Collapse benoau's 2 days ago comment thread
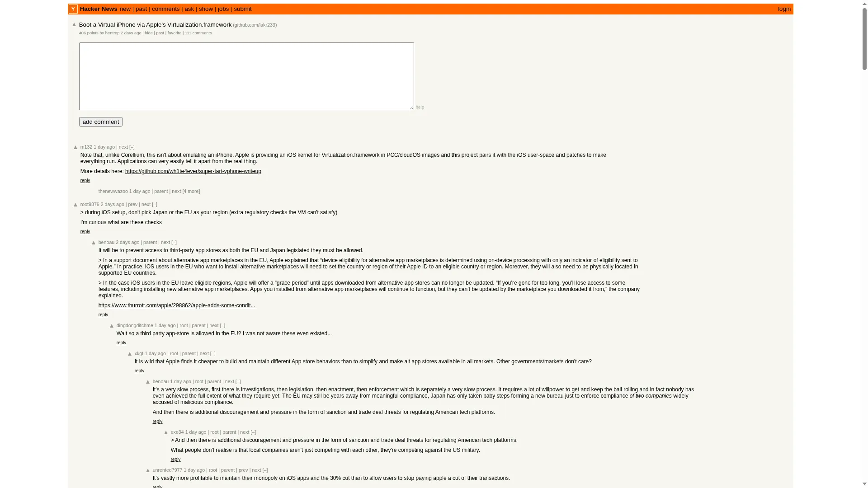 pos(174,242)
